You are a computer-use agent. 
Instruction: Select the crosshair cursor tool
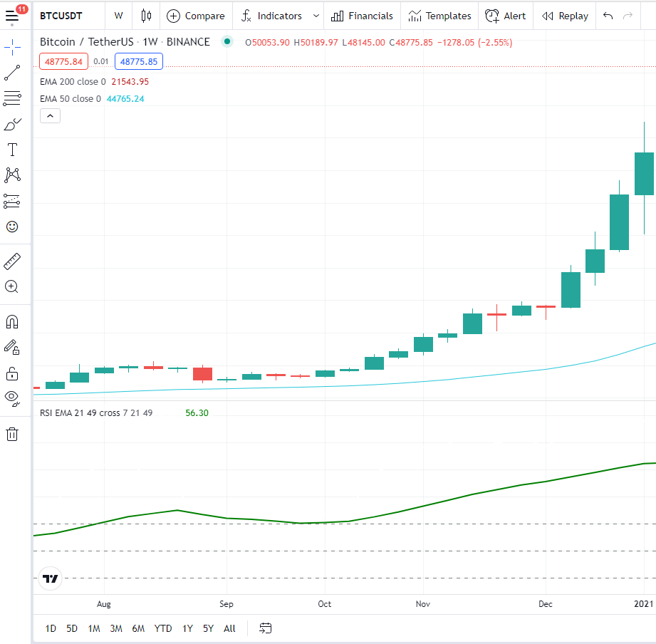(12, 47)
